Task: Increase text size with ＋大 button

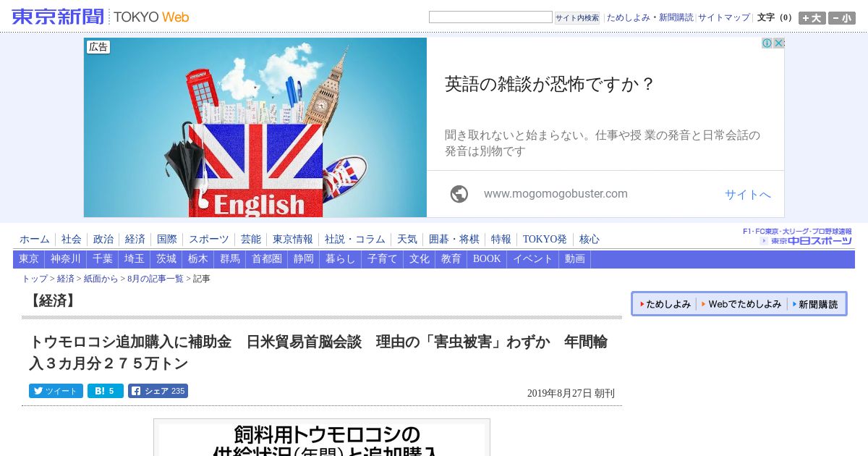Action: (812, 18)
